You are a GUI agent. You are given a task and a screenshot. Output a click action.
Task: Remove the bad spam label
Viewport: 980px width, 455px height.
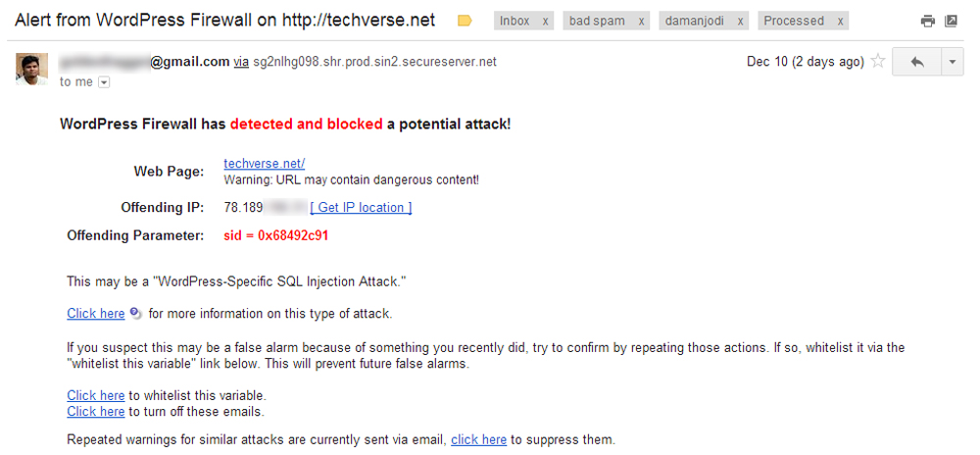(641, 22)
